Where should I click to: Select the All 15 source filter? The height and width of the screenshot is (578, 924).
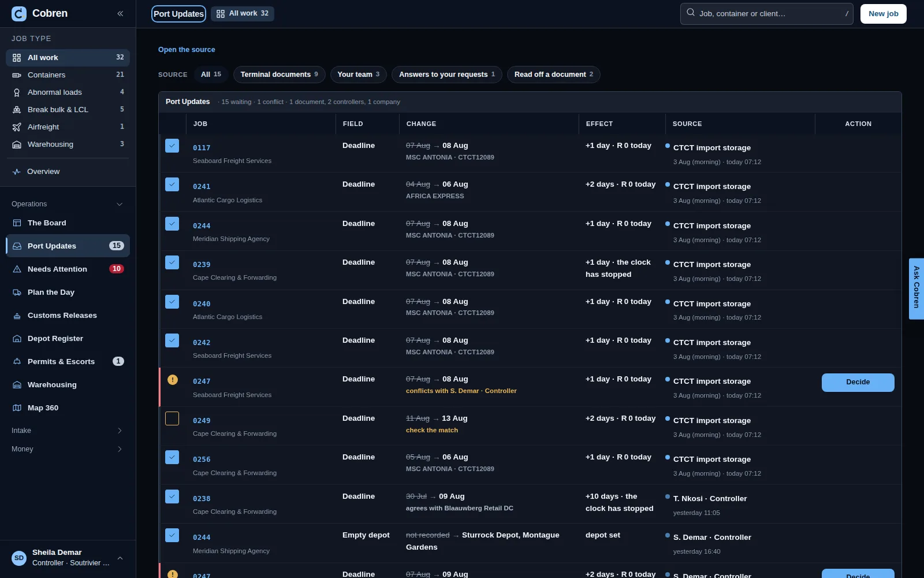pos(211,75)
